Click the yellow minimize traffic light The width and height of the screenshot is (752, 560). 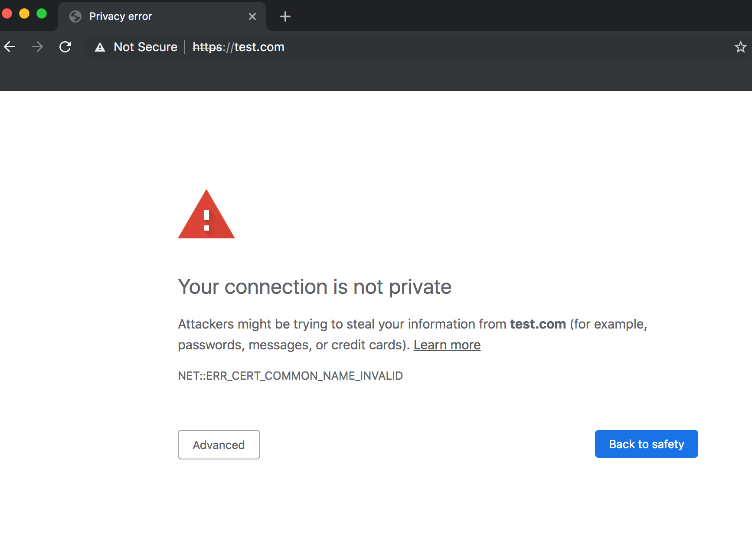[24, 13]
